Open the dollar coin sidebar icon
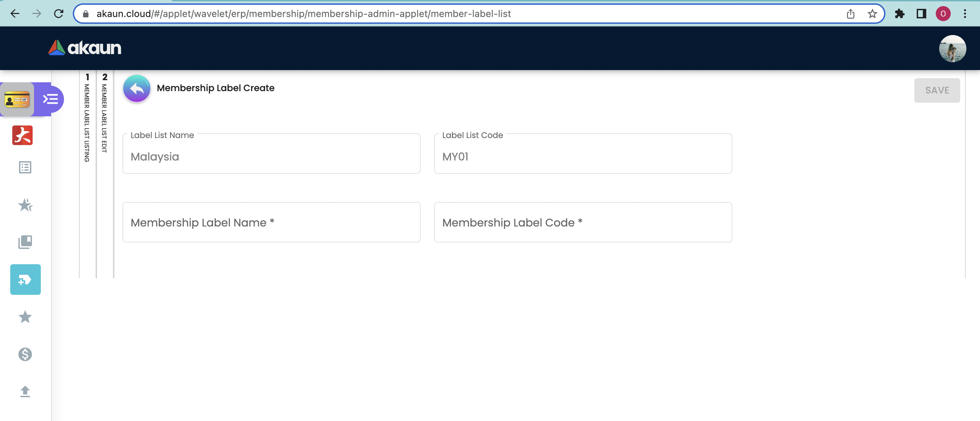This screenshot has height=421, width=980. pos(25,354)
